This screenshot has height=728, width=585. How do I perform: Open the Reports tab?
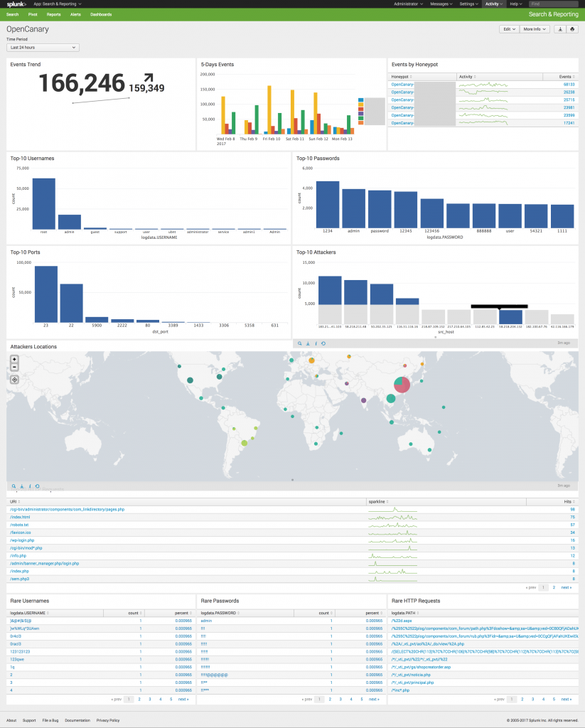click(53, 14)
